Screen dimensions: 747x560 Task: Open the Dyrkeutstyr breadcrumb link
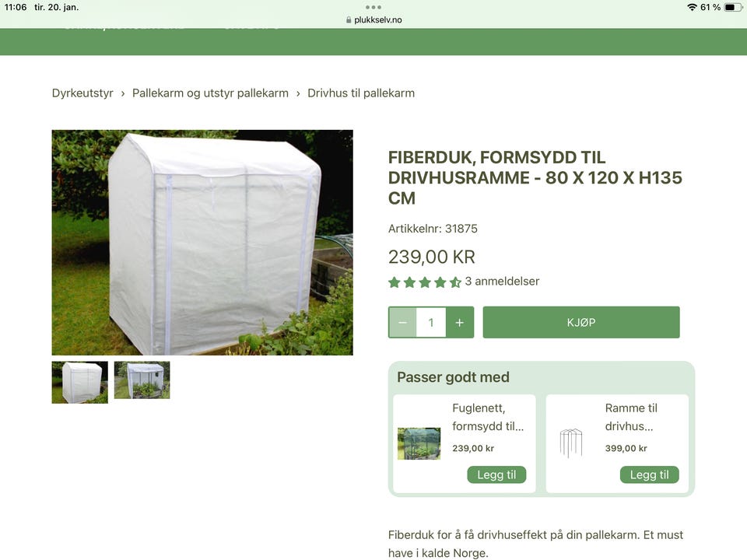[x=82, y=93]
